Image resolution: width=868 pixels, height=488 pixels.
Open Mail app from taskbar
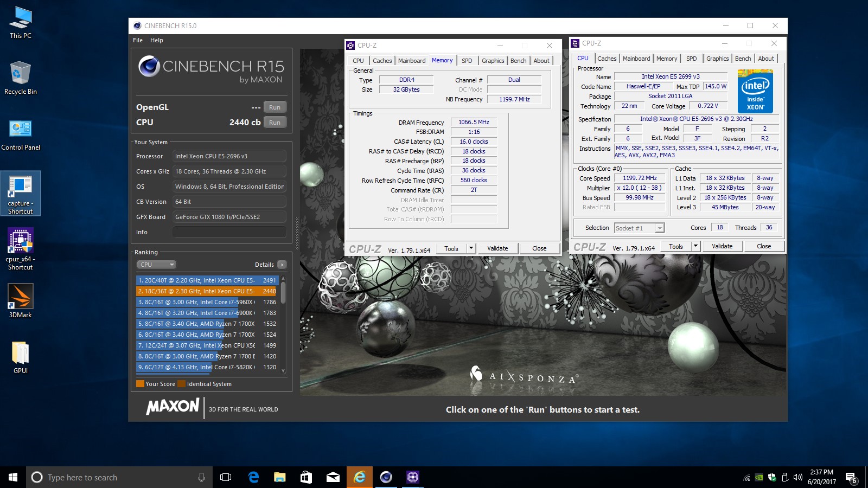(333, 477)
